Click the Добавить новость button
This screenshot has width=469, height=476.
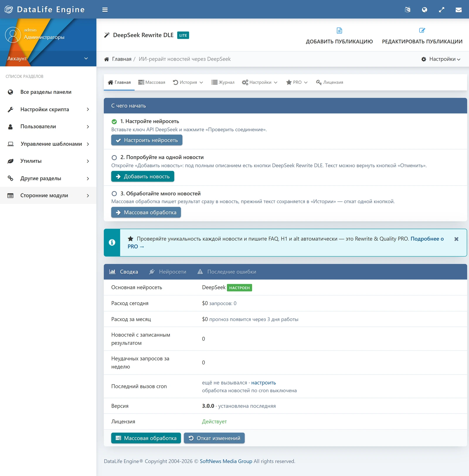click(143, 176)
